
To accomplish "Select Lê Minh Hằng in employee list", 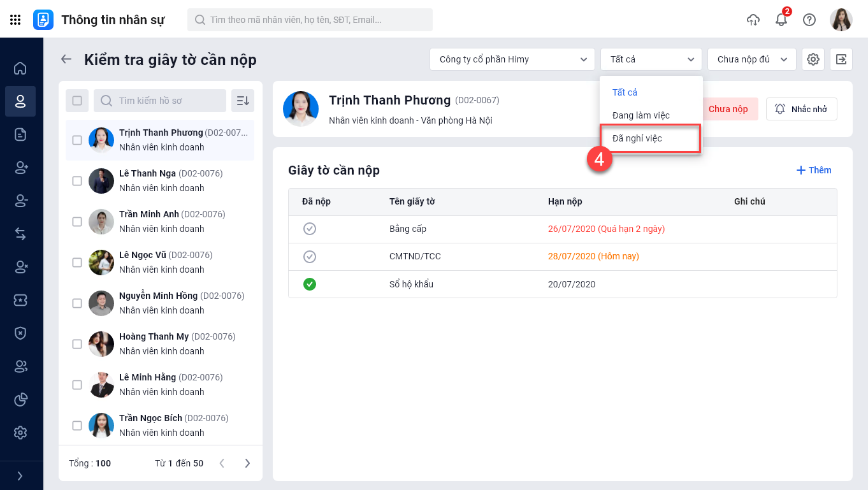I will 160,385.
